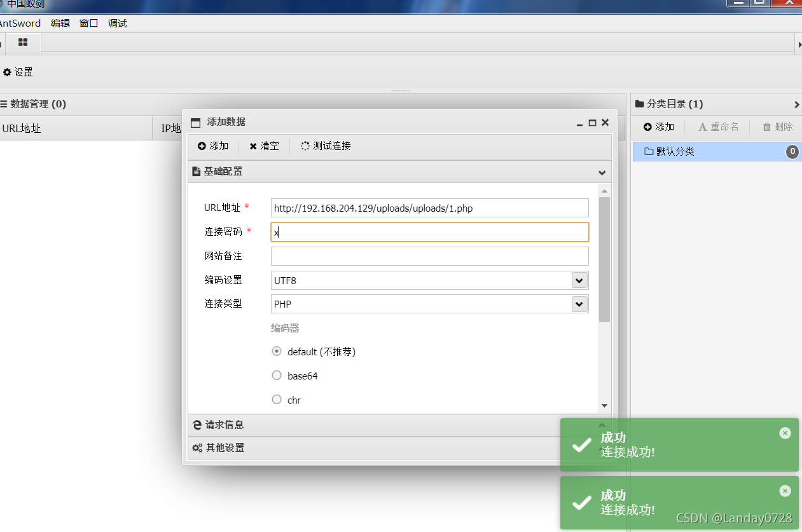Click the 请求信息 browser icon

[x=197, y=425]
